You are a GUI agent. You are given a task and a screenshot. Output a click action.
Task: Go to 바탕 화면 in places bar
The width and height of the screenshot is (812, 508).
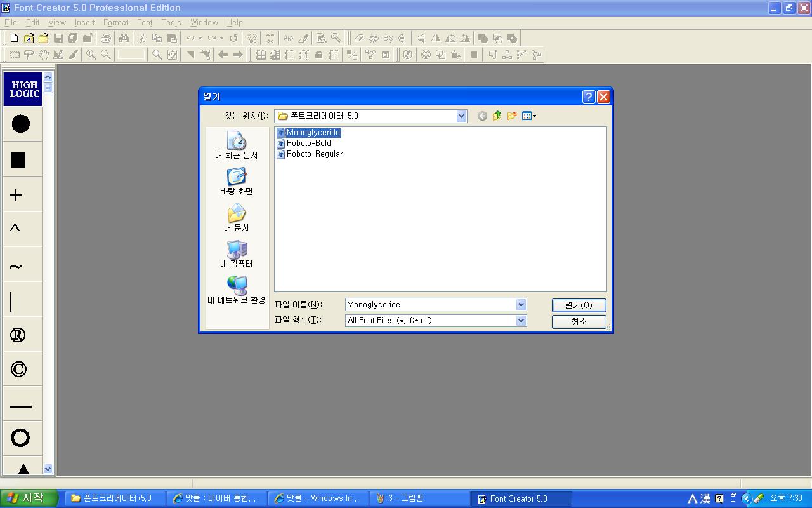coord(237,182)
